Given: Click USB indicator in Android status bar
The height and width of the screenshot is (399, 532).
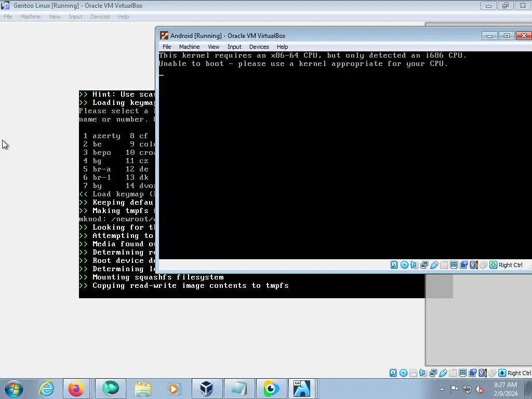Looking at the screenshot, I should pos(434,265).
